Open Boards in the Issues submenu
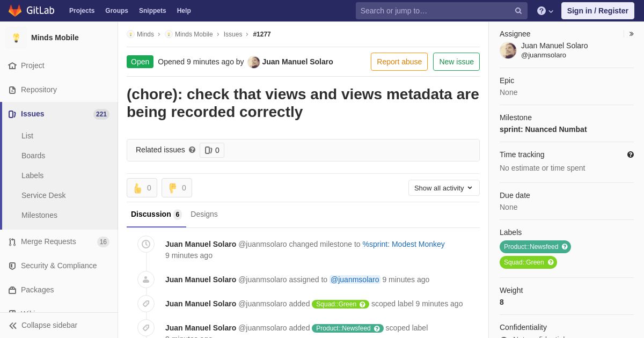Viewport: 644px width, 338px height. pyautogui.click(x=33, y=156)
